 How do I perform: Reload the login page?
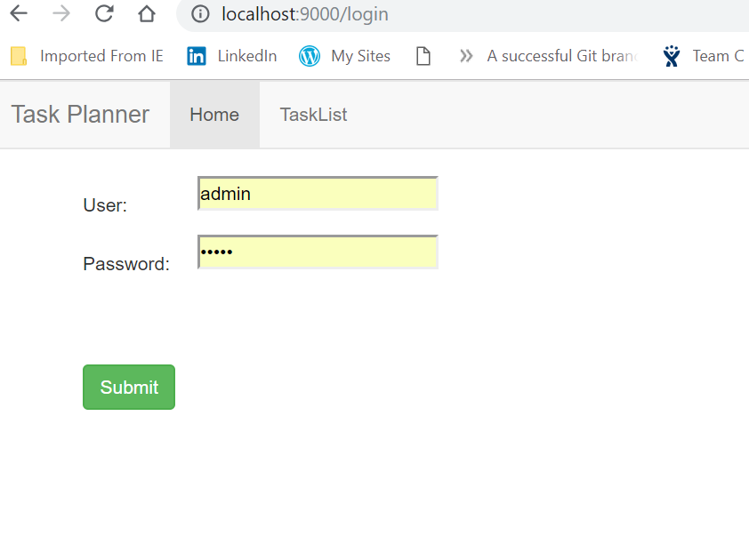coord(104,14)
